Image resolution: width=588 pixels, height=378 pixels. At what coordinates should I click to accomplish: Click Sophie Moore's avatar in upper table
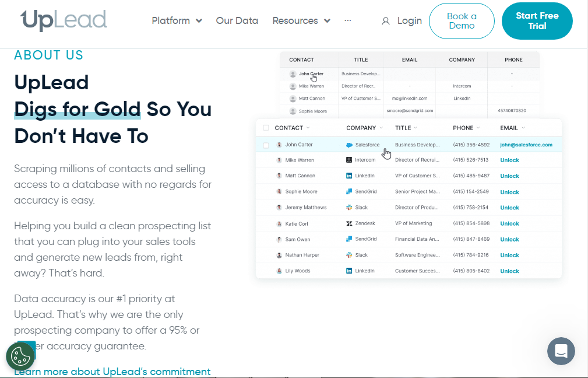coord(293,111)
